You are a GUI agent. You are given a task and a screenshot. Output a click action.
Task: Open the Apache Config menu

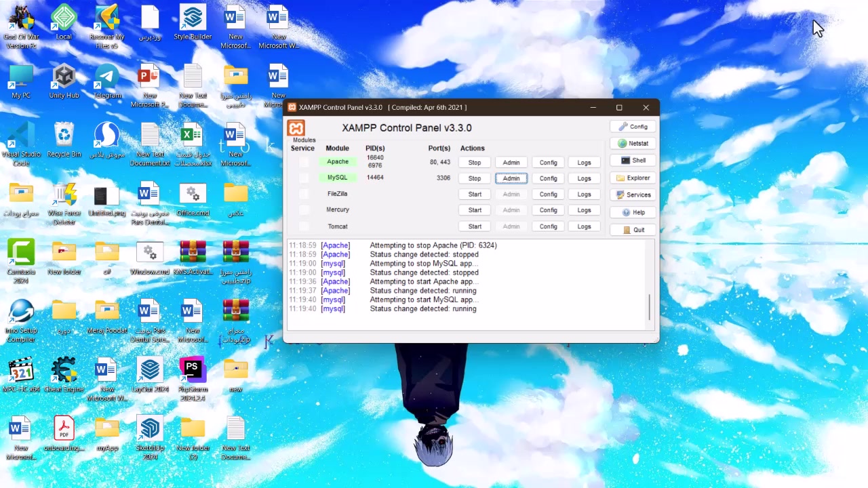[x=548, y=163]
